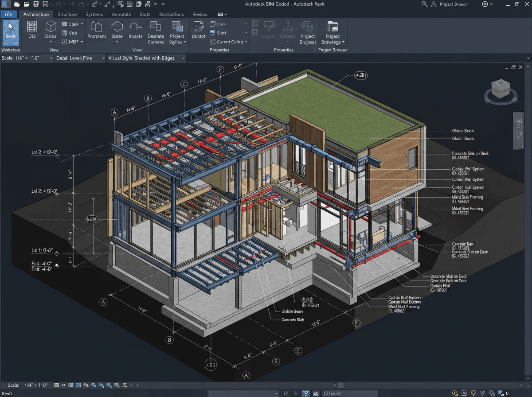Click the ViewCube in the 3D view

pyautogui.click(x=501, y=90)
